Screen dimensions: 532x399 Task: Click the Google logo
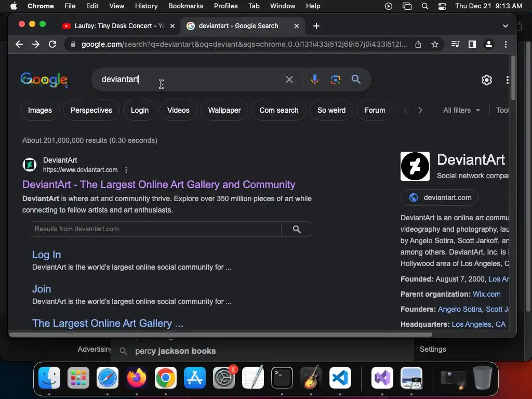44,79
